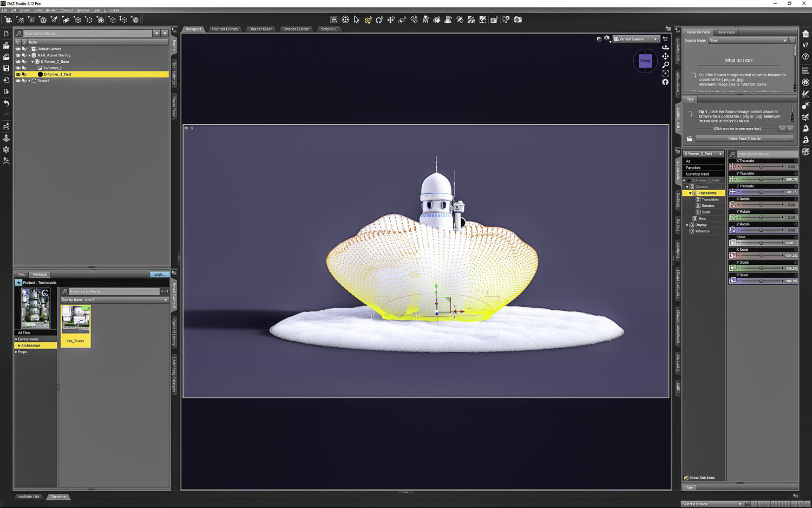Image resolution: width=812 pixels, height=508 pixels.
Task: Adjust the Y Translate slider handle
Action: [x=761, y=179]
